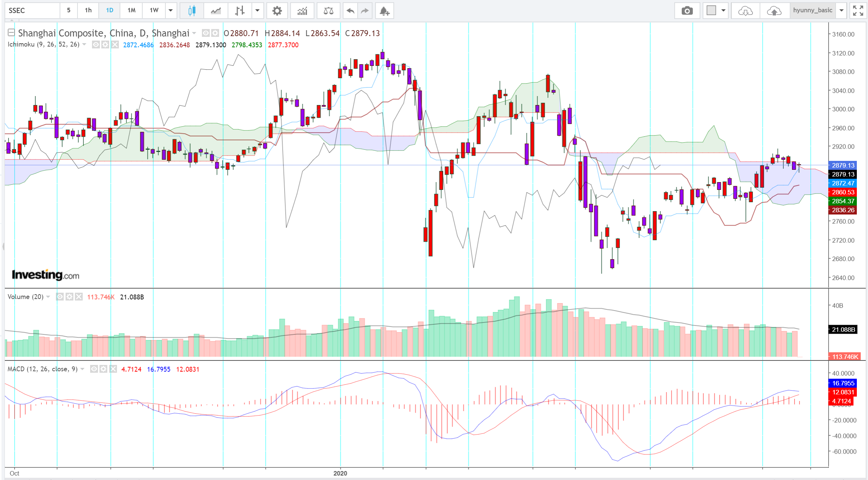Switch to the area chart style icon
Viewport: 868px width, 480px height.
coord(216,11)
